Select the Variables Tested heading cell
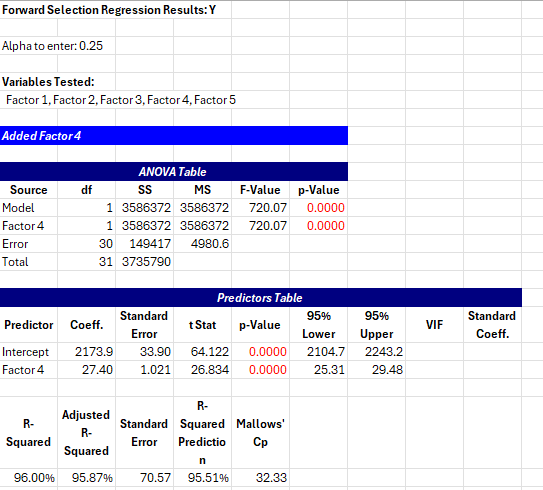 48,82
